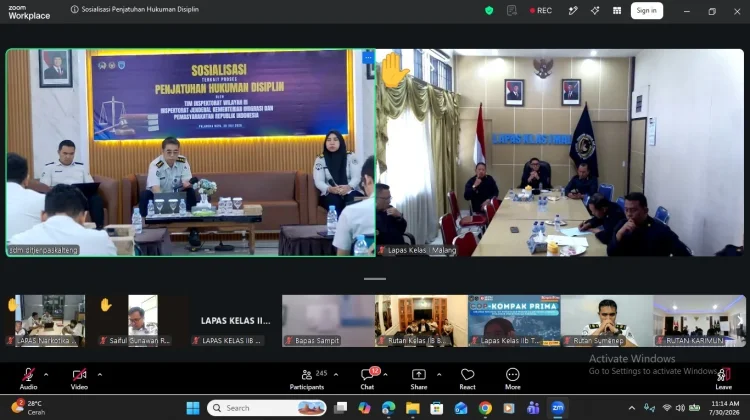Open the clock showing 11:14 AM

[x=724, y=408]
